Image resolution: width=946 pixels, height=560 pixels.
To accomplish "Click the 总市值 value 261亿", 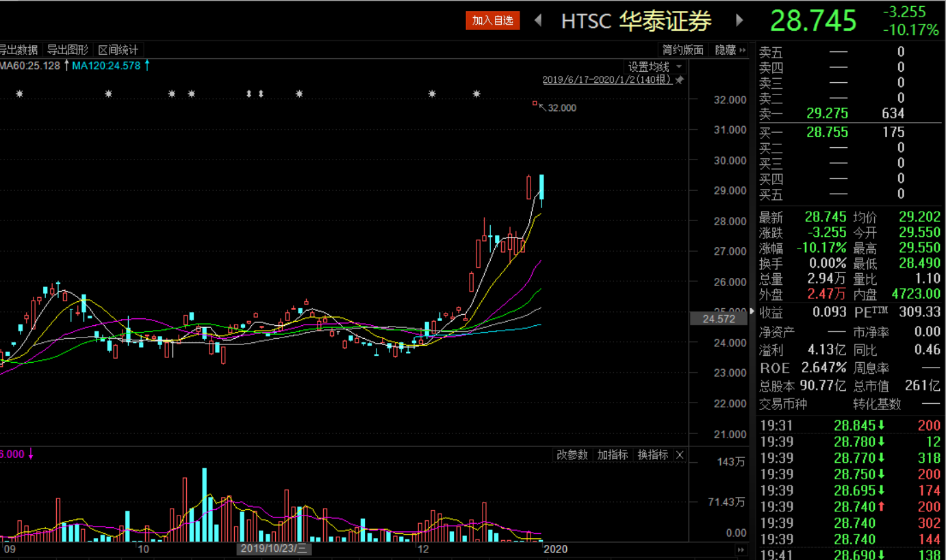I will (923, 386).
